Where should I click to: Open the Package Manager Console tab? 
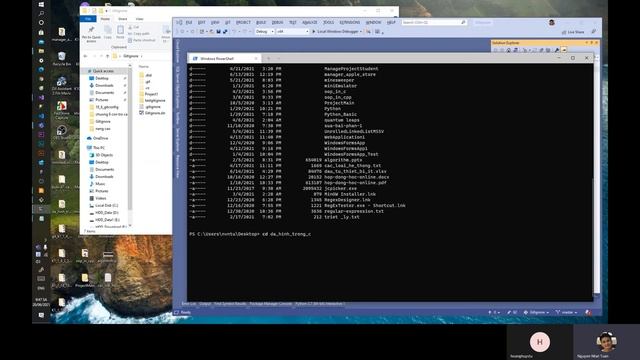pyautogui.click(x=270, y=304)
